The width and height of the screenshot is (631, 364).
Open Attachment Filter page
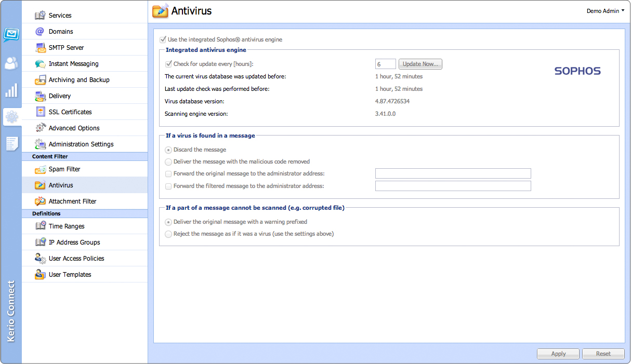pyautogui.click(x=85, y=201)
